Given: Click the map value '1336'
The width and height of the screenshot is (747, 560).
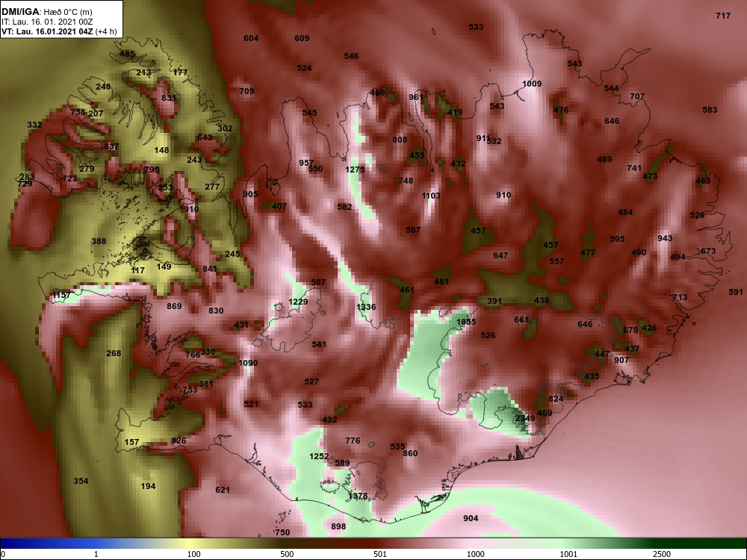Looking at the screenshot, I should tap(366, 307).
